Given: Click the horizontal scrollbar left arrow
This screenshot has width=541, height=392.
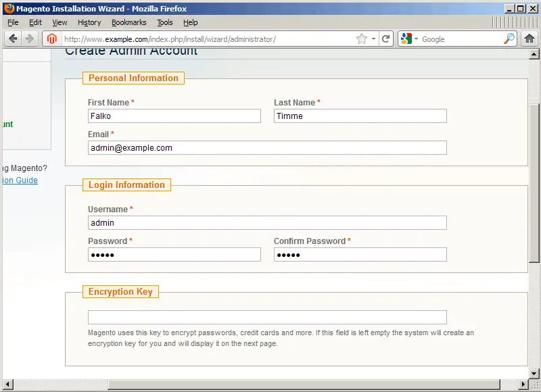Looking at the screenshot, I should [x=8, y=384].
